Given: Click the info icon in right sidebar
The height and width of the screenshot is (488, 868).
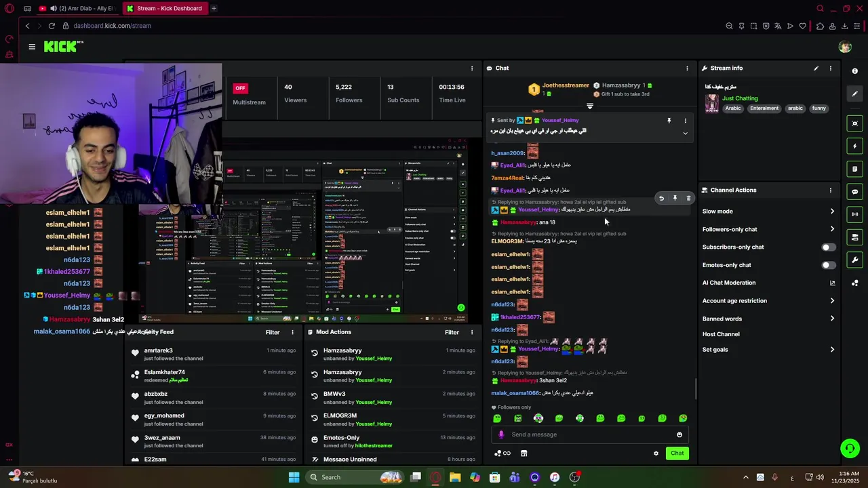Looking at the screenshot, I should (x=854, y=71).
